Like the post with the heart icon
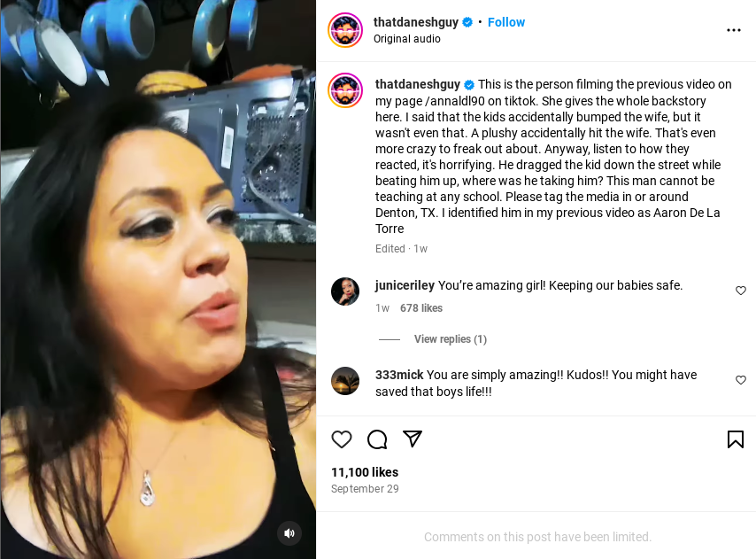The width and height of the screenshot is (756, 559). [342, 439]
